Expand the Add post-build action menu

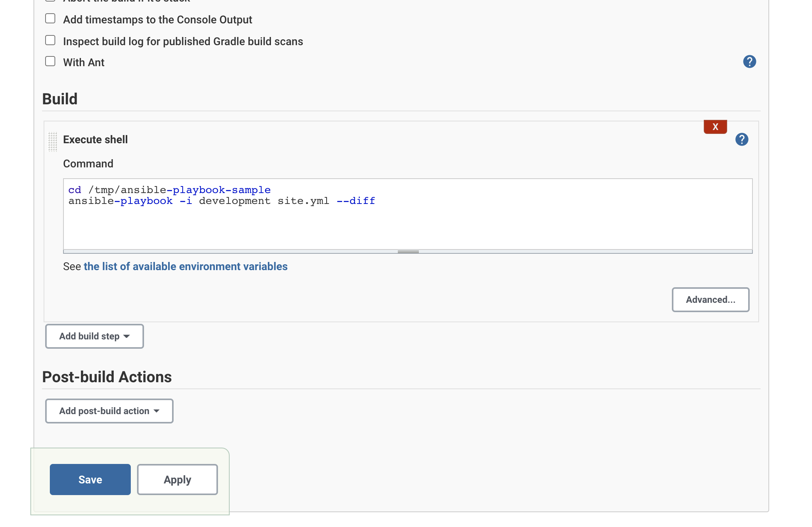pos(109,411)
